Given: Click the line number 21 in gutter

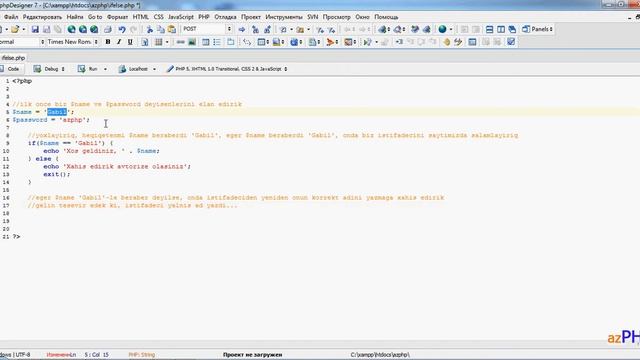Looking at the screenshot, I should tap(6, 237).
